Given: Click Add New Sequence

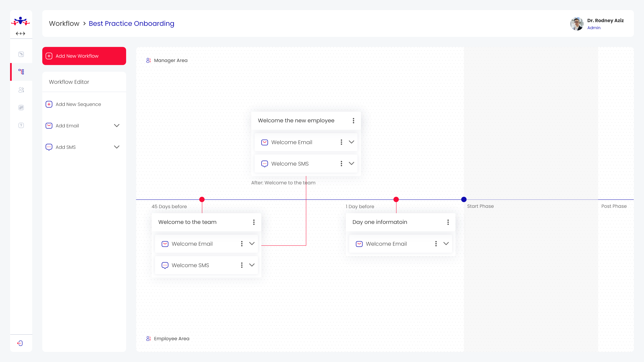Looking at the screenshot, I should click(78, 104).
